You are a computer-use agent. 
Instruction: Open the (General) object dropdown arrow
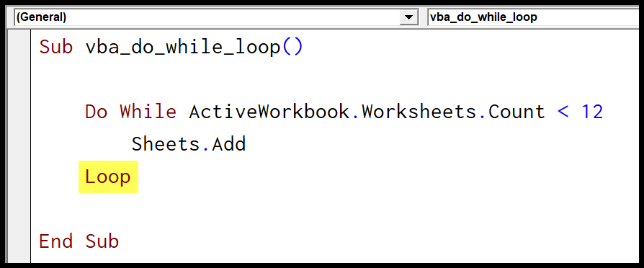pos(408,18)
